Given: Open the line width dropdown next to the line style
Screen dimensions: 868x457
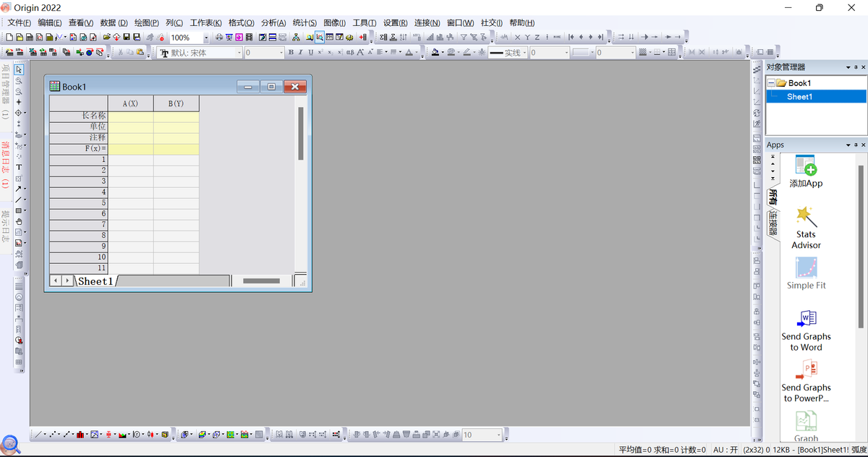Looking at the screenshot, I should click(566, 53).
